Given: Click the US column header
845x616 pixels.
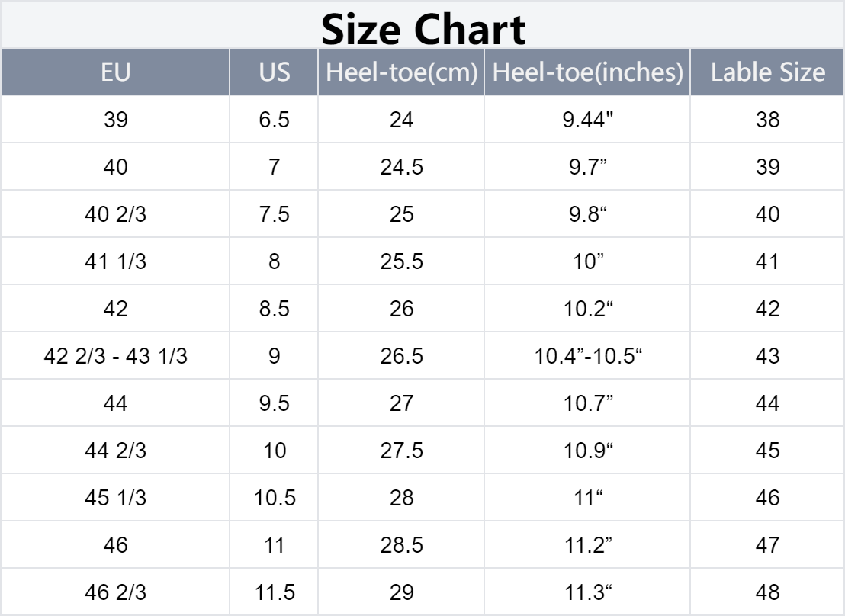Looking at the screenshot, I should 274,72.
